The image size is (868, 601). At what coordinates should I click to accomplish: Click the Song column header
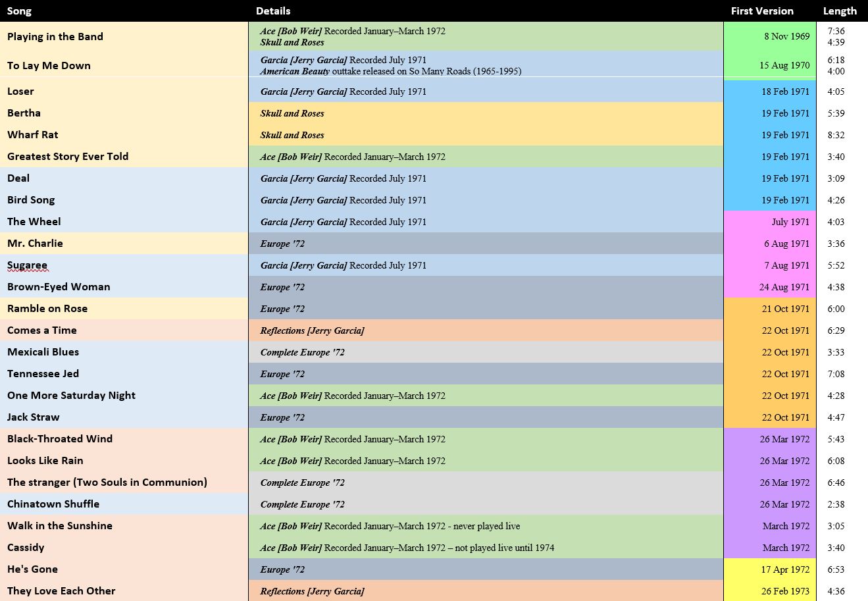(x=124, y=11)
